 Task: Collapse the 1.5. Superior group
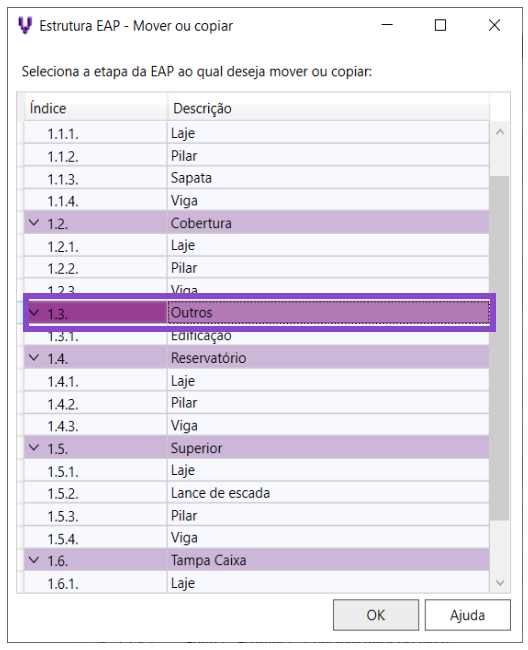(34, 448)
